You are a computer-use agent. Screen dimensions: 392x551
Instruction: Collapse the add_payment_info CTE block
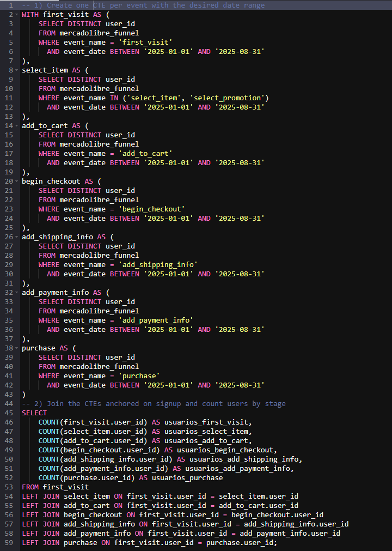coord(18,292)
